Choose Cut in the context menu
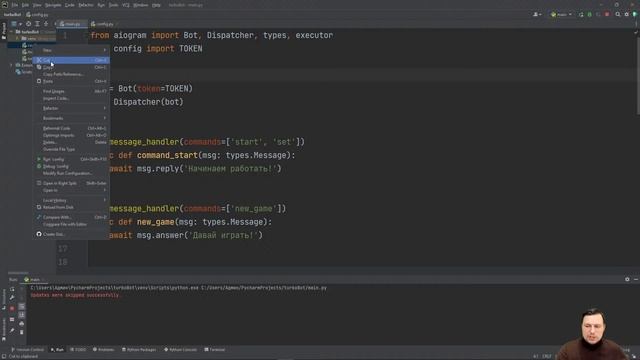Image resolution: width=640 pixels, height=360 pixels. (71, 60)
